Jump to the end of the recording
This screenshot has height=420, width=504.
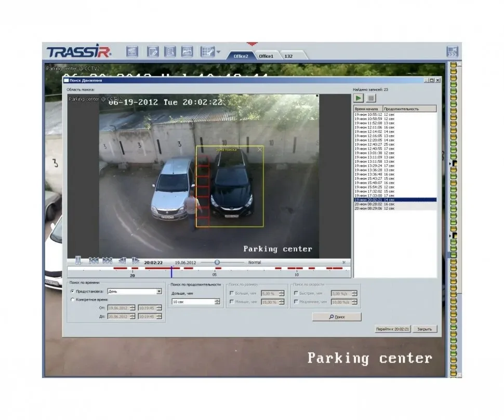[107, 261]
